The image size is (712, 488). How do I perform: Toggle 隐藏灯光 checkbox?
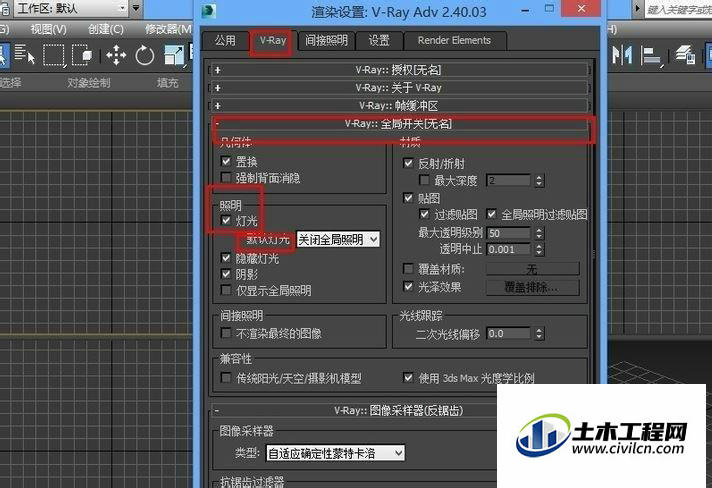tap(226, 258)
